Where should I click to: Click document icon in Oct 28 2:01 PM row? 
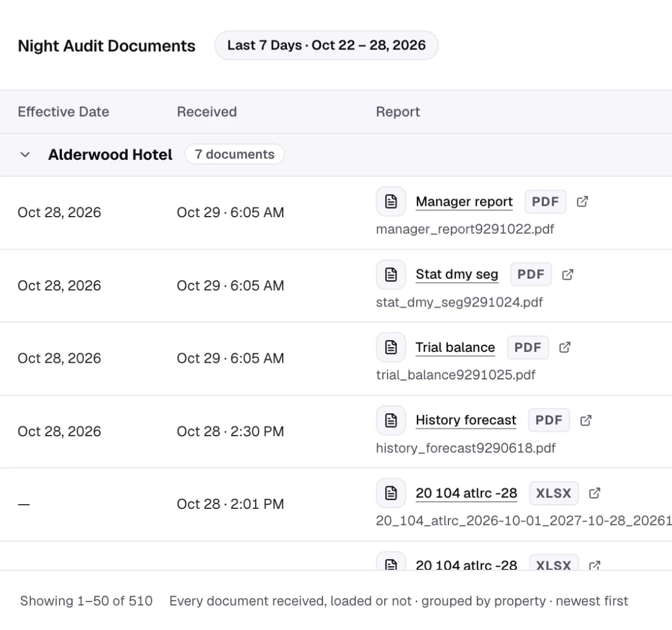tap(391, 493)
